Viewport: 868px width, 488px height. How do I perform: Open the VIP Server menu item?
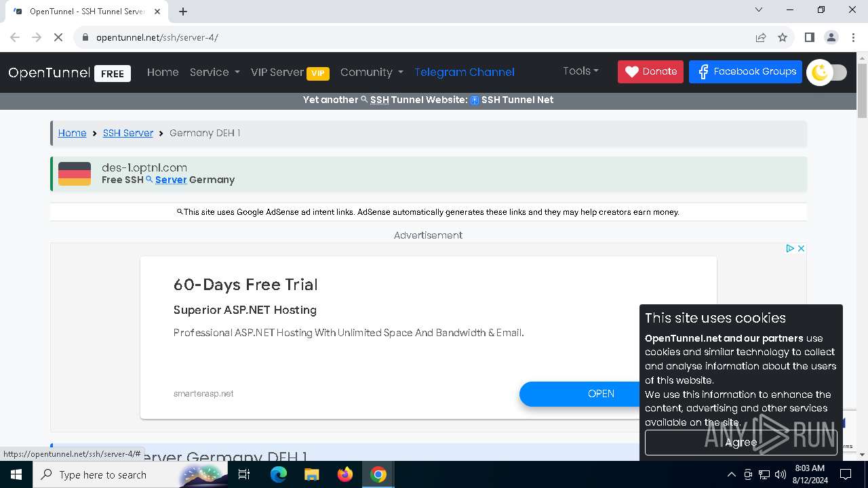pos(290,72)
